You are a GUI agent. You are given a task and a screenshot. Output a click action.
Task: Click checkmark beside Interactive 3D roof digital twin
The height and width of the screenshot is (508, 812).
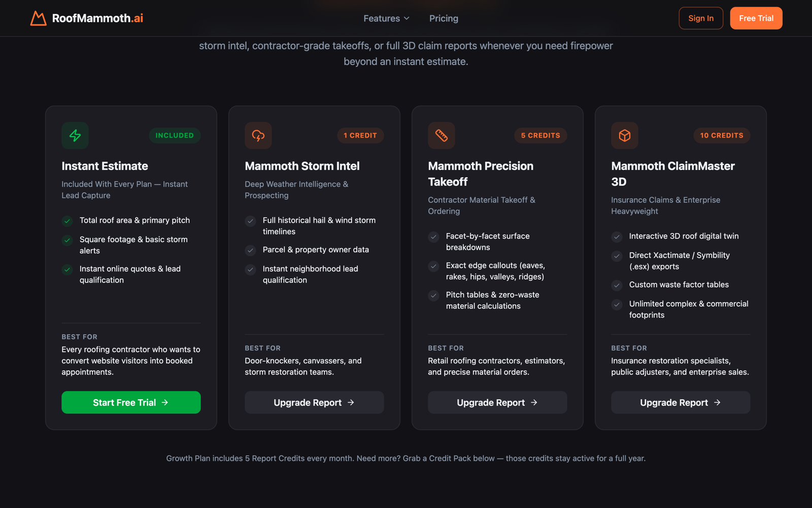click(x=617, y=237)
